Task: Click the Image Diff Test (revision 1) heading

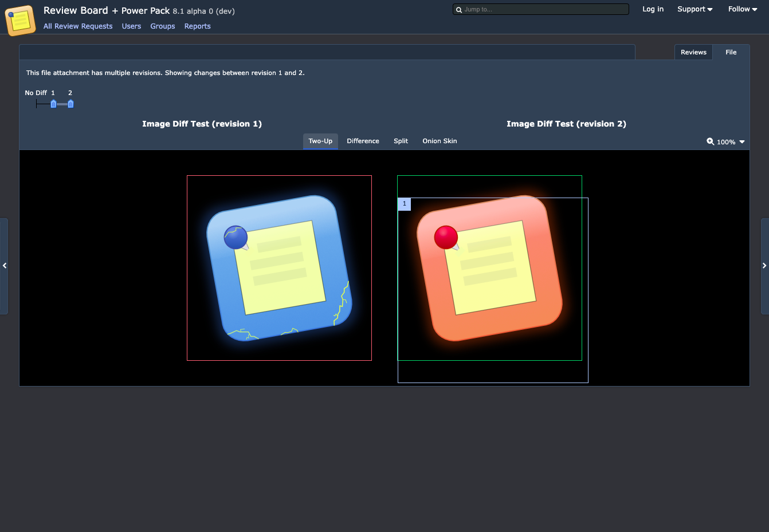Action: pyautogui.click(x=202, y=124)
